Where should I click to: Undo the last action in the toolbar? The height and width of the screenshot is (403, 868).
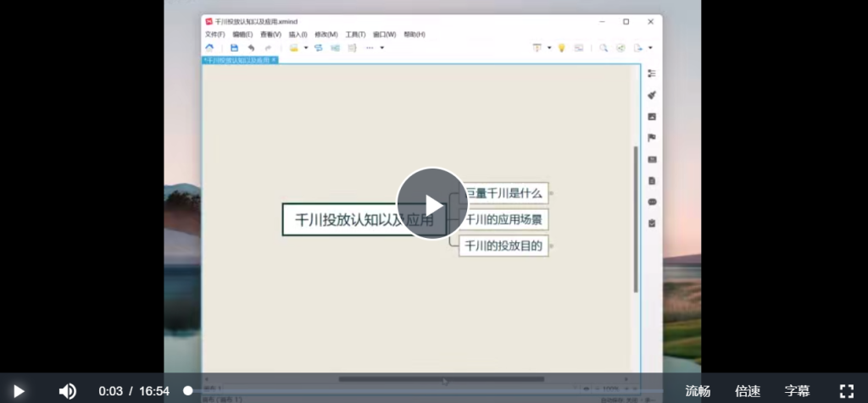251,48
